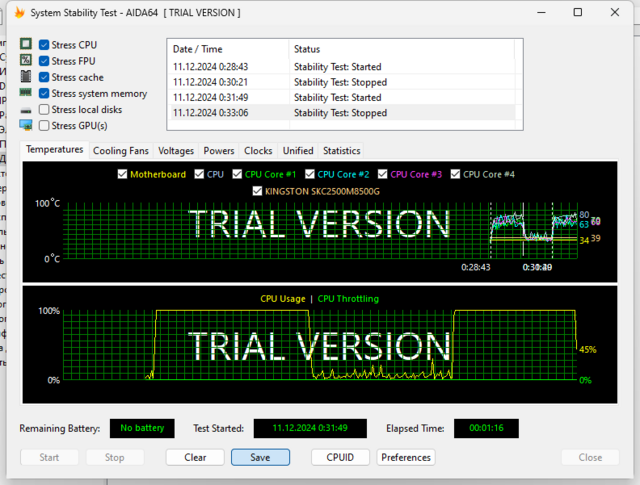Image resolution: width=640 pixels, height=485 pixels.
Task: Click the monitor icon beside Stress GPU(s)
Action: 26,125
